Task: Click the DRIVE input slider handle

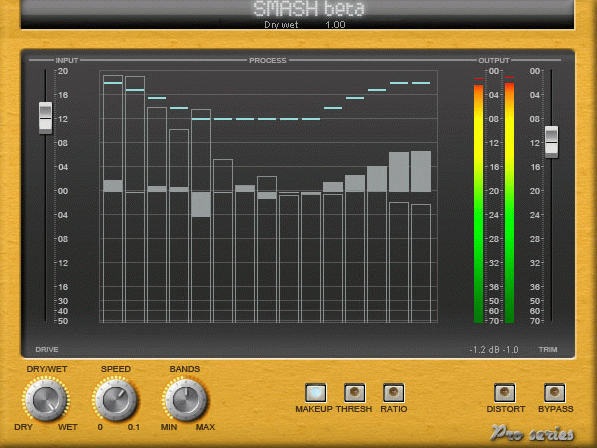Action: (x=45, y=118)
